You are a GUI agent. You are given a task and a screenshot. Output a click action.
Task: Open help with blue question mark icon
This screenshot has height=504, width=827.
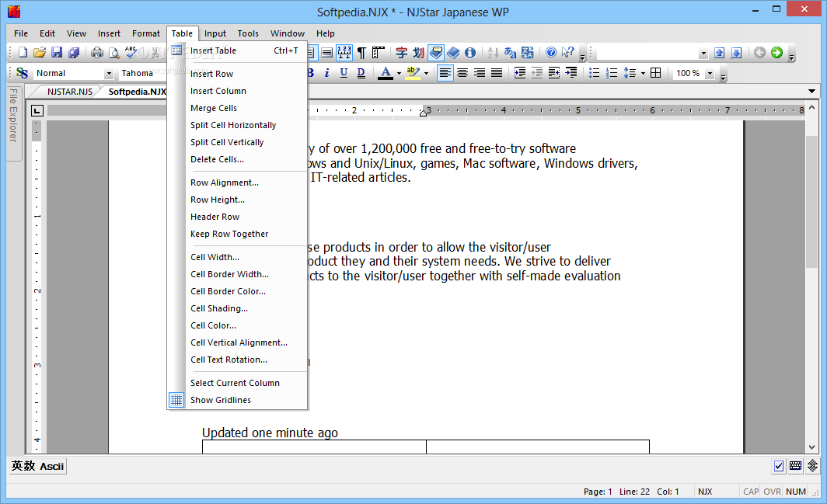click(x=550, y=52)
